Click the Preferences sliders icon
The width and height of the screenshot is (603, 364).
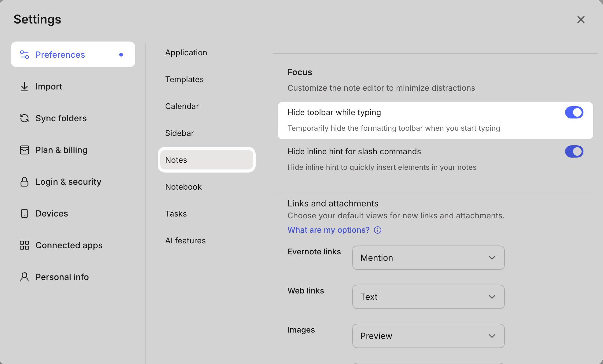pyautogui.click(x=24, y=55)
